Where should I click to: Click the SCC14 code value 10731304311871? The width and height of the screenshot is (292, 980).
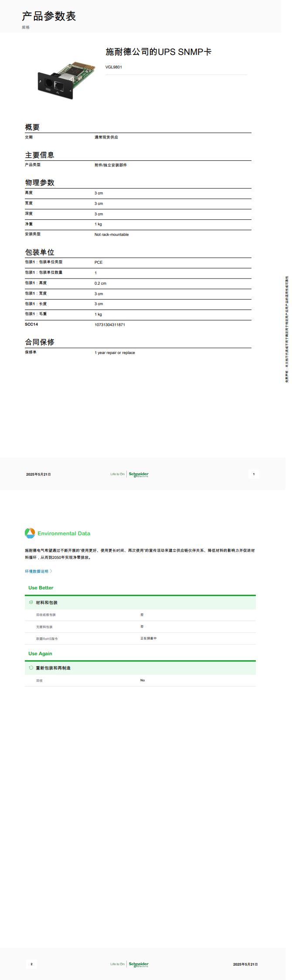pos(110,325)
